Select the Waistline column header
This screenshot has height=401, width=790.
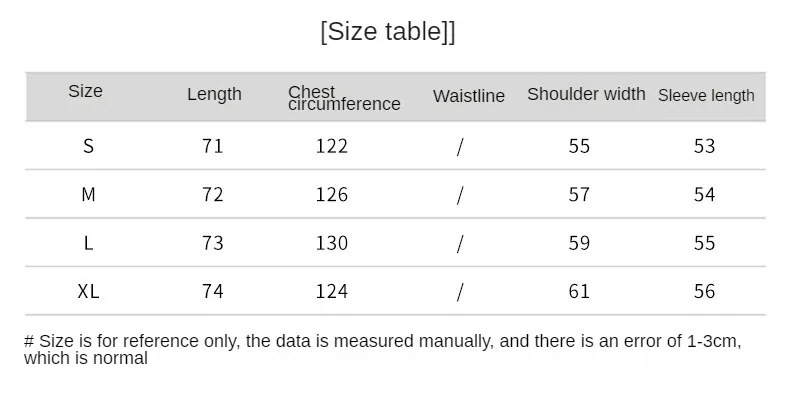[468, 96]
